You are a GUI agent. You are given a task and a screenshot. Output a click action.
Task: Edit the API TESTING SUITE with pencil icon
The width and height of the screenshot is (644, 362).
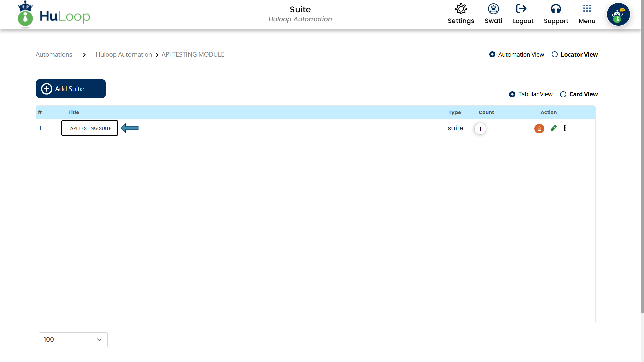point(554,129)
